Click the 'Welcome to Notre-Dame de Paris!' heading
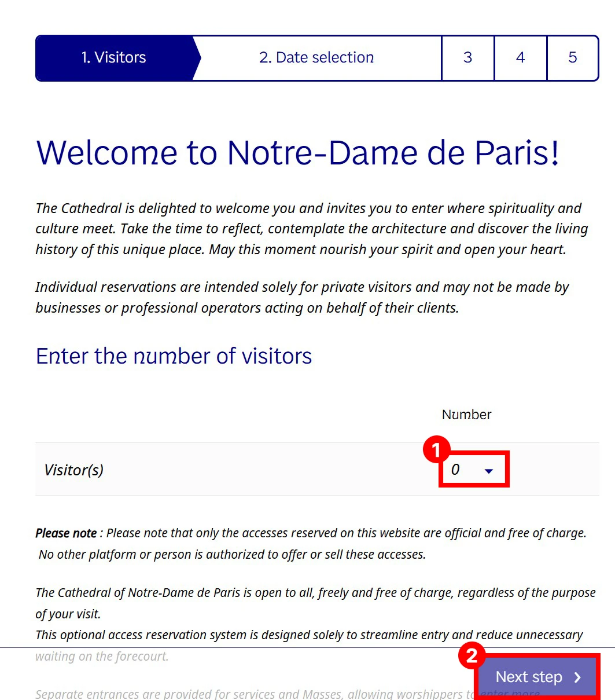 point(297,153)
